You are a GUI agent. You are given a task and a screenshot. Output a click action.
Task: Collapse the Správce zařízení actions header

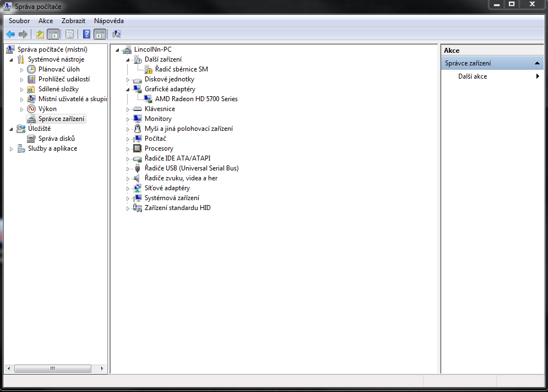pos(537,63)
